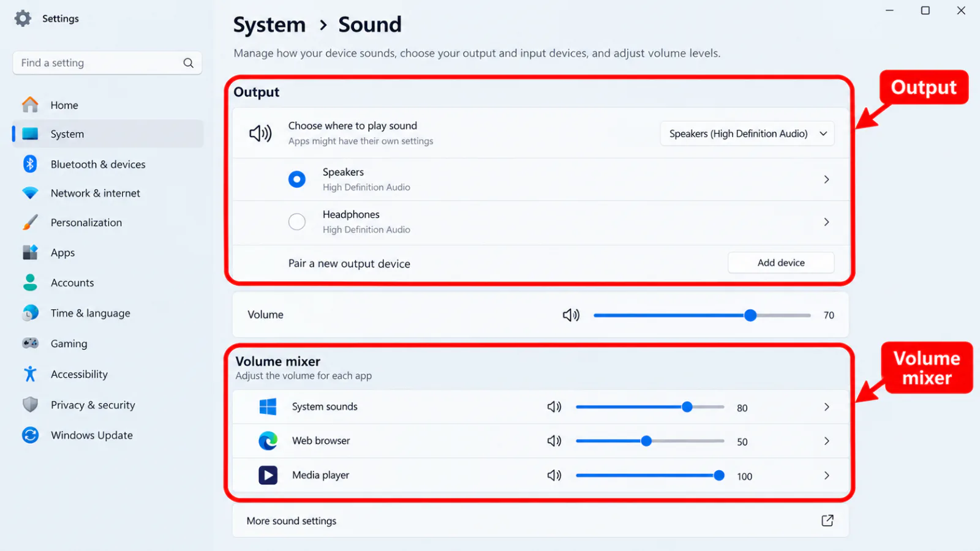
Task: Click the Accessibility figure icon
Action: click(30, 374)
